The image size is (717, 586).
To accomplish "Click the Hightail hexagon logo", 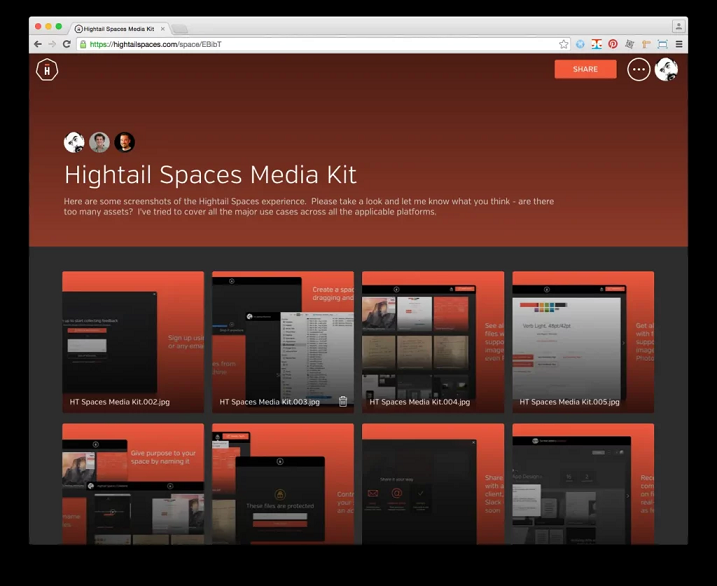I will pyautogui.click(x=47, y=69).
